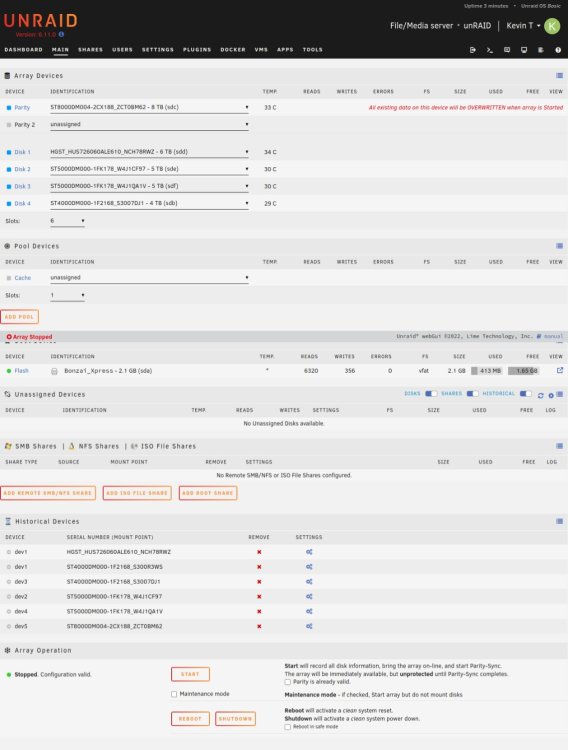Refresh the Unassigned Devices list
This screenshot has width=568, height=750.
[x=541, y=395]
